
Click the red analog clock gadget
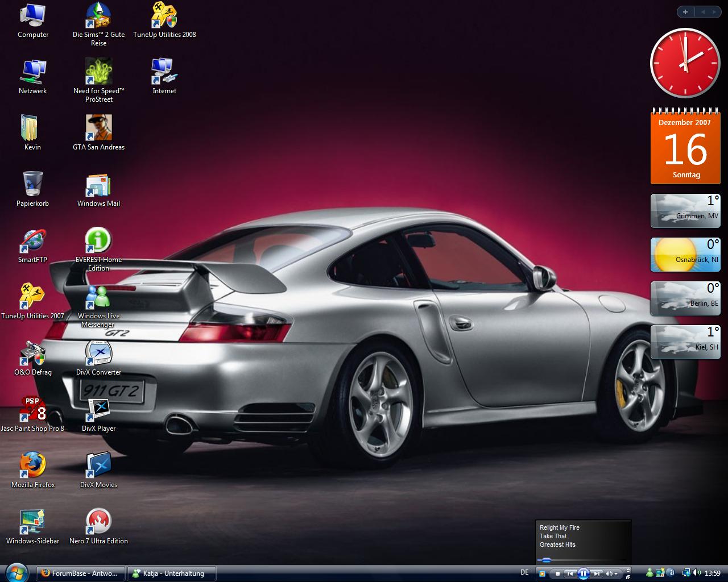[685, 63]
